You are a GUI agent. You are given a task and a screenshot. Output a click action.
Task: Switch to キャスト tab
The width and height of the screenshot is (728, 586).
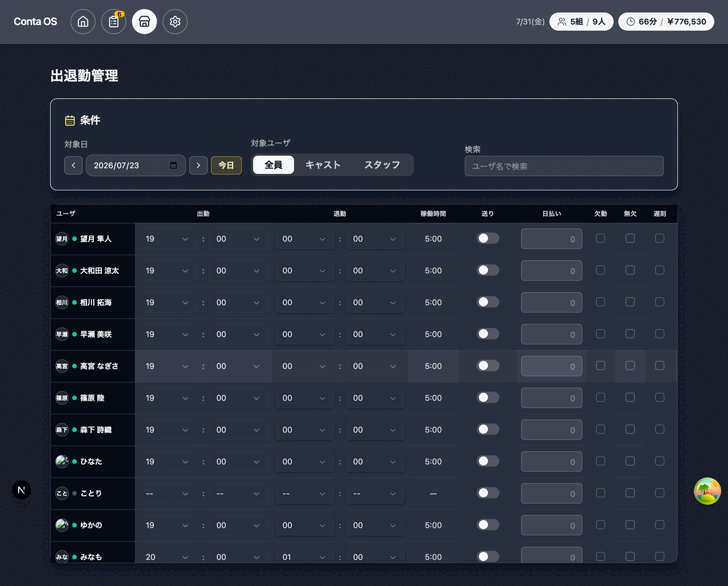click(323, 165)
